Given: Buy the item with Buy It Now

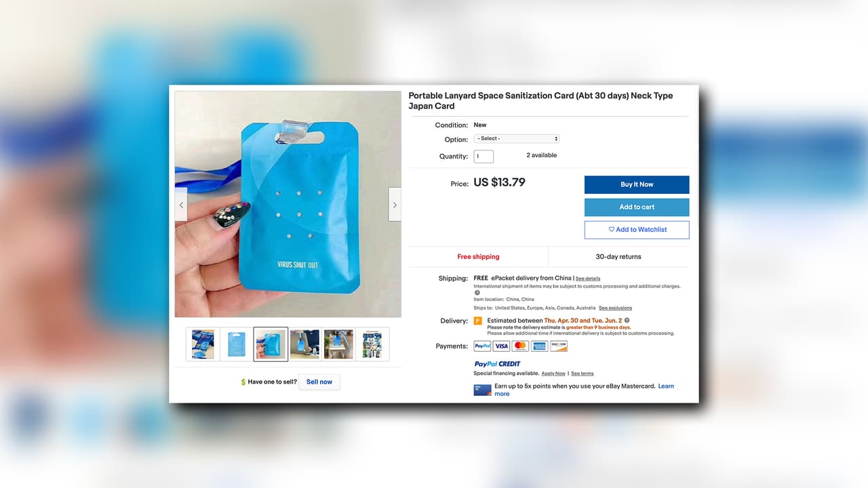Looking at the screenshot, I should pyautogui.click(x=637, y=184).
